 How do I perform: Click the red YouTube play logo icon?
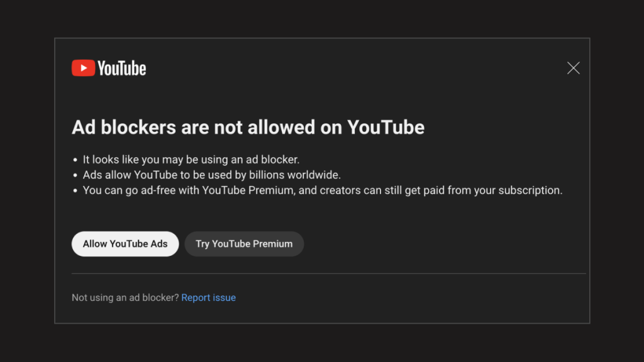pyautogui.click(x=84, y=68)
